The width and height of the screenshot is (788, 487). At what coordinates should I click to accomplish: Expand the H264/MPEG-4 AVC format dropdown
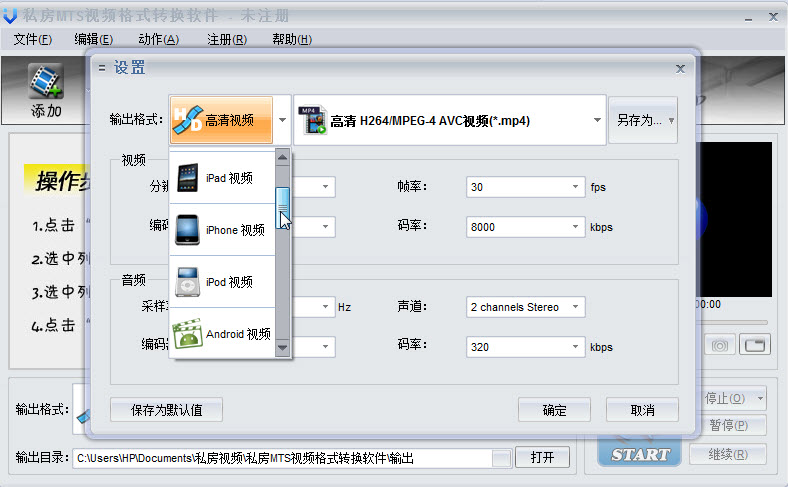(597, 120)
